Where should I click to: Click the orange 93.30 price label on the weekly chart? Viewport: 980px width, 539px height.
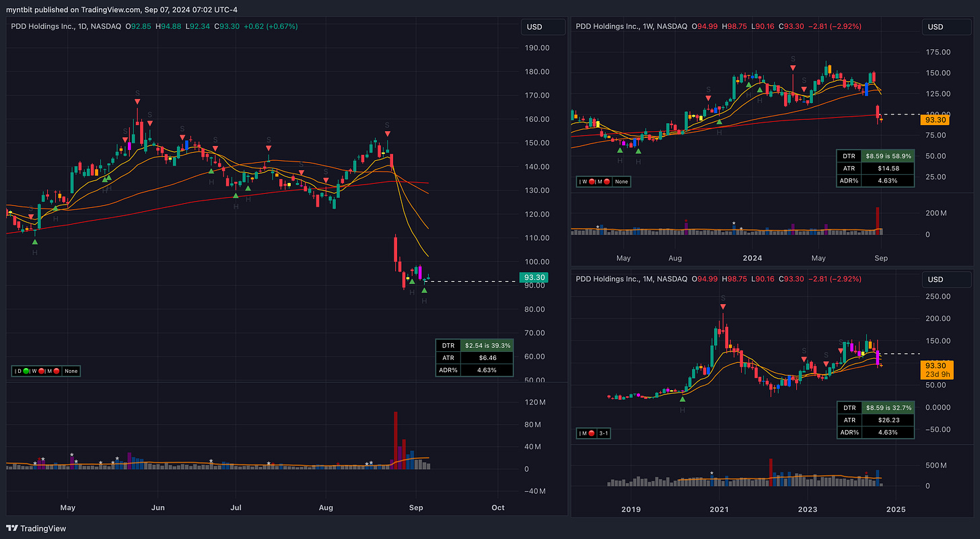coord(936,120)
